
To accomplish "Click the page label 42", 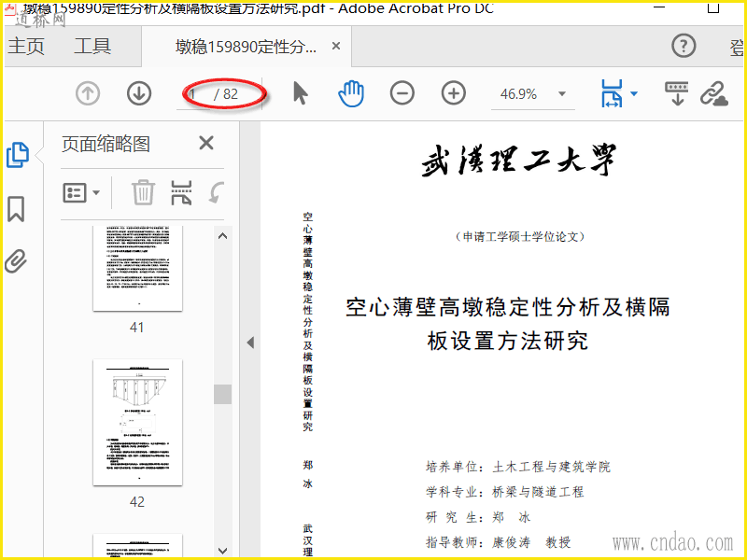I will (x=136, y=501).
